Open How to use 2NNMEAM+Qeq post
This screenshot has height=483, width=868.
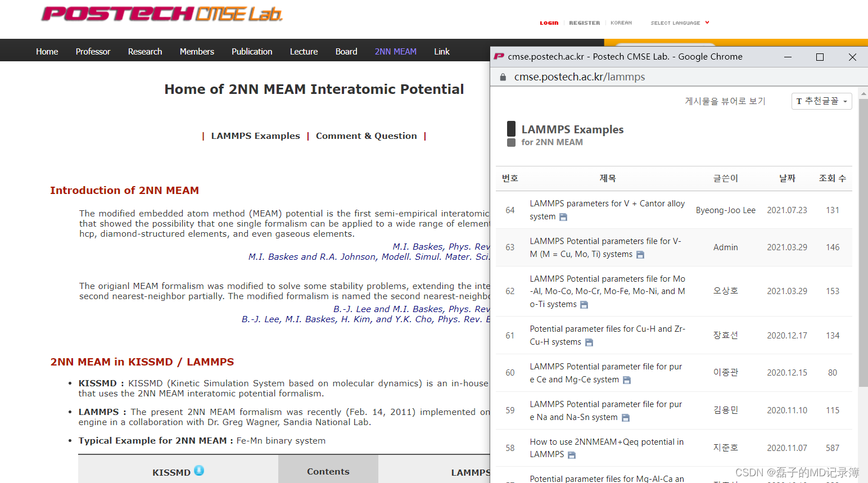(x=607, y=448)
